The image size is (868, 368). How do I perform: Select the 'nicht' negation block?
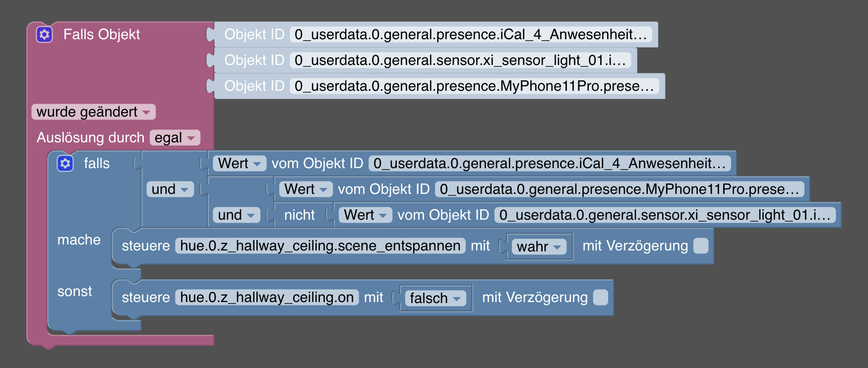(300, 215)
